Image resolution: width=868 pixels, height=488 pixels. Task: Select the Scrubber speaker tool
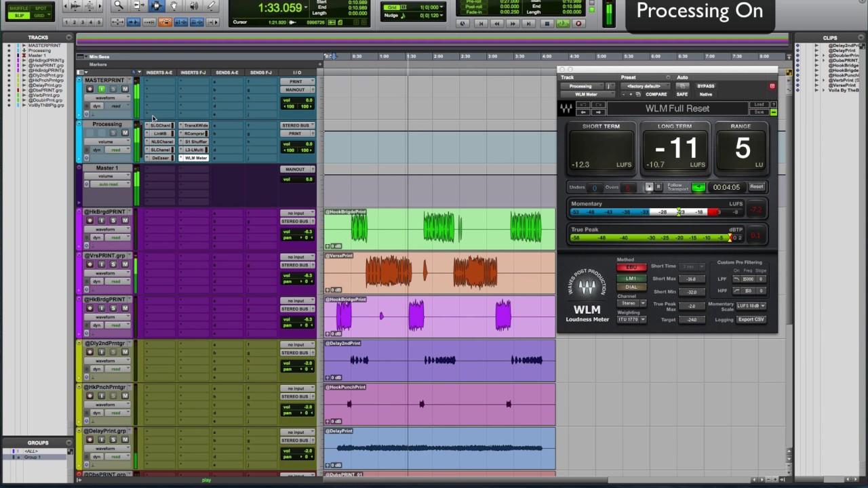coord(193,6)
